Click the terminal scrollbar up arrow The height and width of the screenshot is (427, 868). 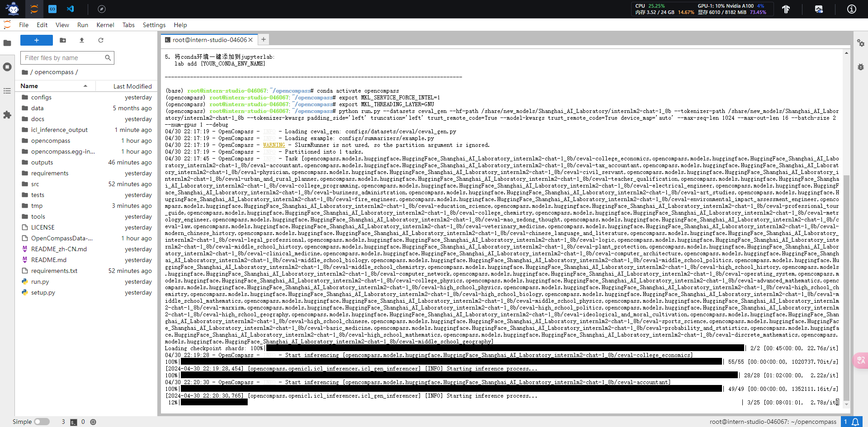[846, 53]
